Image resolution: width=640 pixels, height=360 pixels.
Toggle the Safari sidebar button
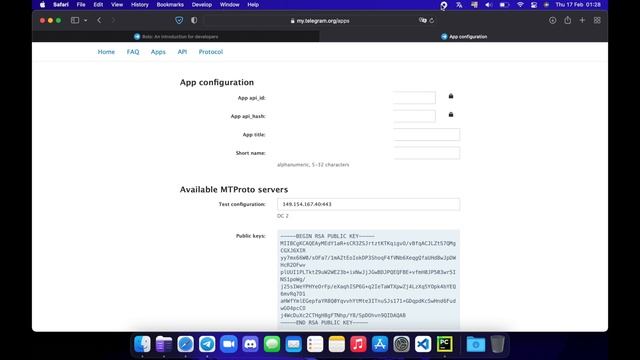(75, 20)
